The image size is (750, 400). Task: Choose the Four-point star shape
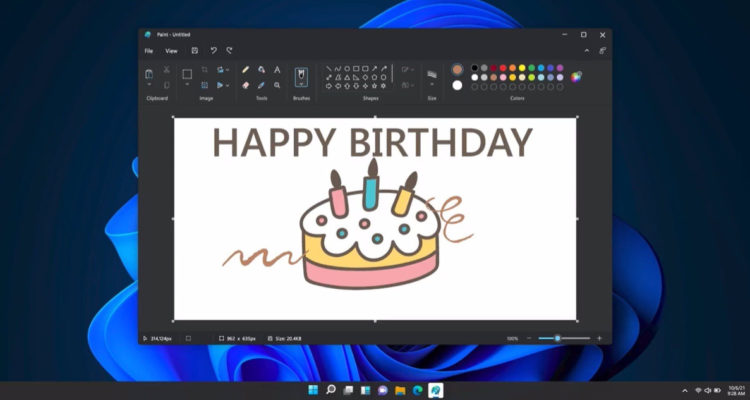(x=365, y=86)
